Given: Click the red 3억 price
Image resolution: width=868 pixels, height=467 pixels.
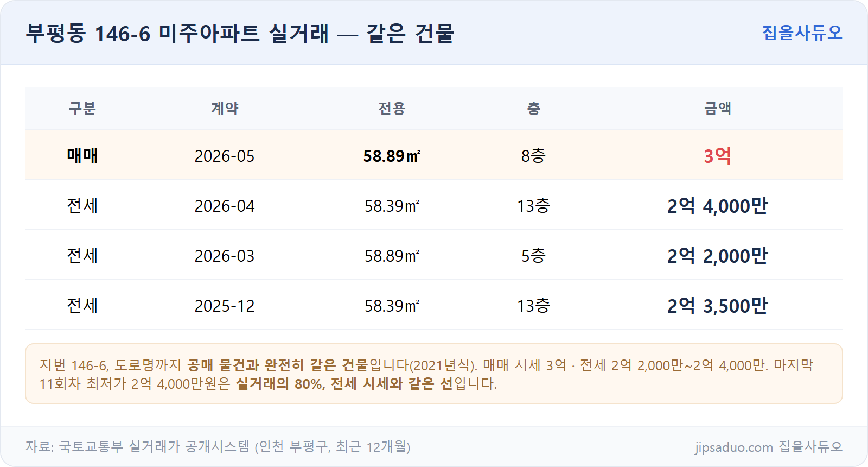Looking at the screenshot, I should (717, 156).
